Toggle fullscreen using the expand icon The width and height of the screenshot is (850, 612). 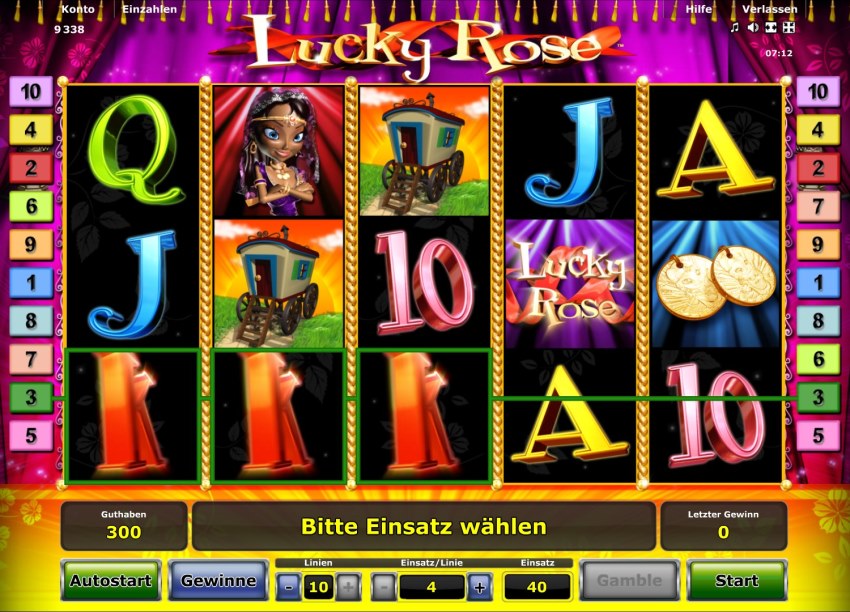(x=770, y=27)
